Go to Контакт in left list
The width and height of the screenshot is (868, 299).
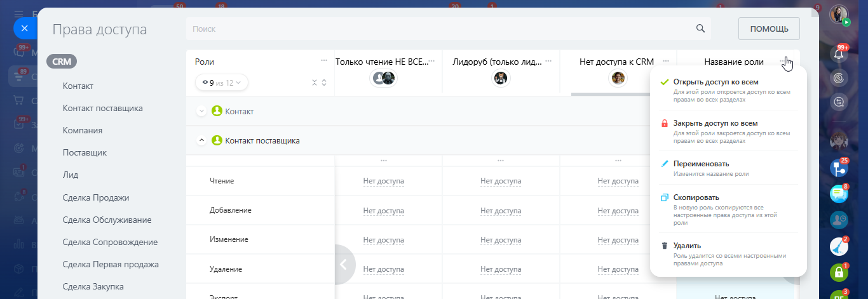[x=78, y=86]
